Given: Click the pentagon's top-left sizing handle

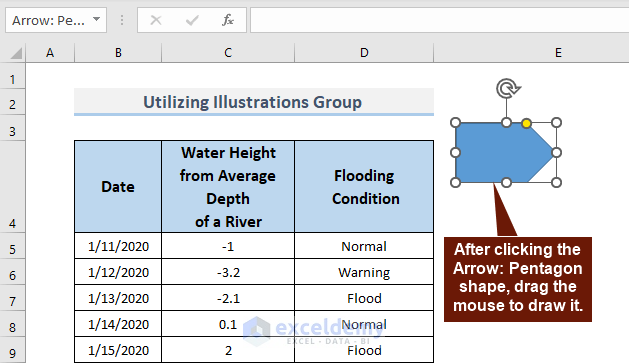Looking at the screenshot, I should pyautogui.click(x=455, y=123).
